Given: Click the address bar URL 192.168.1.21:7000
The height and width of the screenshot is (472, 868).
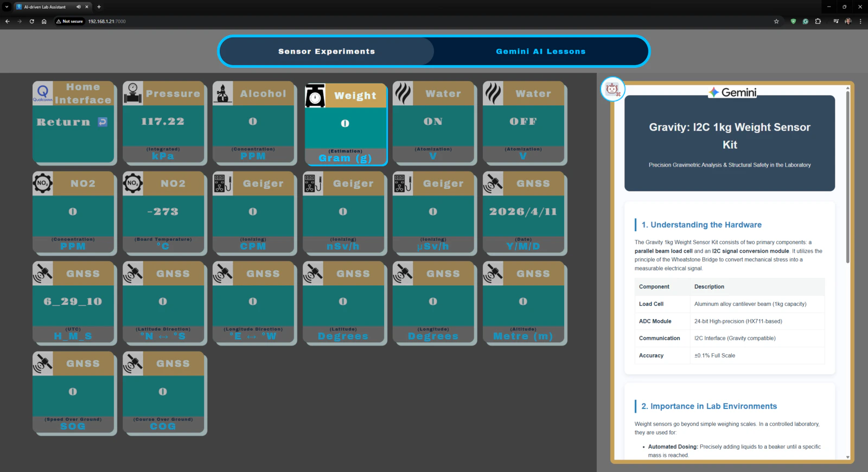Looking at the screenshot, I should (107, 22).
